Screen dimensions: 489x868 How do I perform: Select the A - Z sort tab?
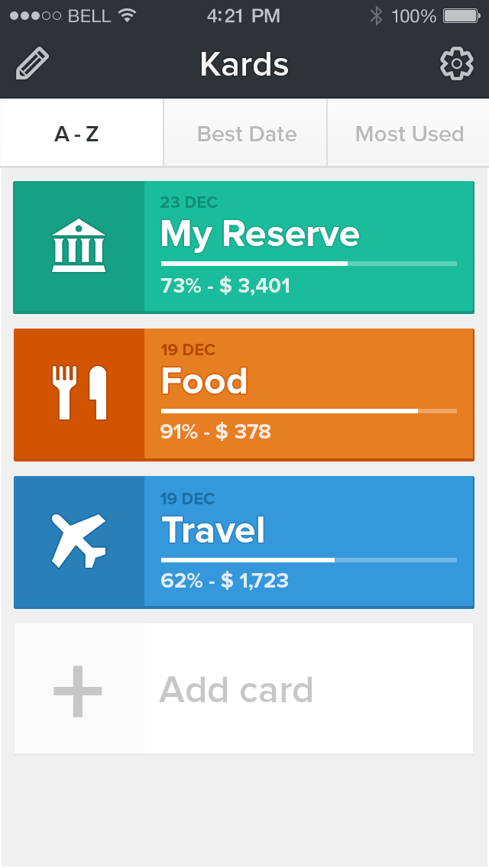(x=77, y=134)
